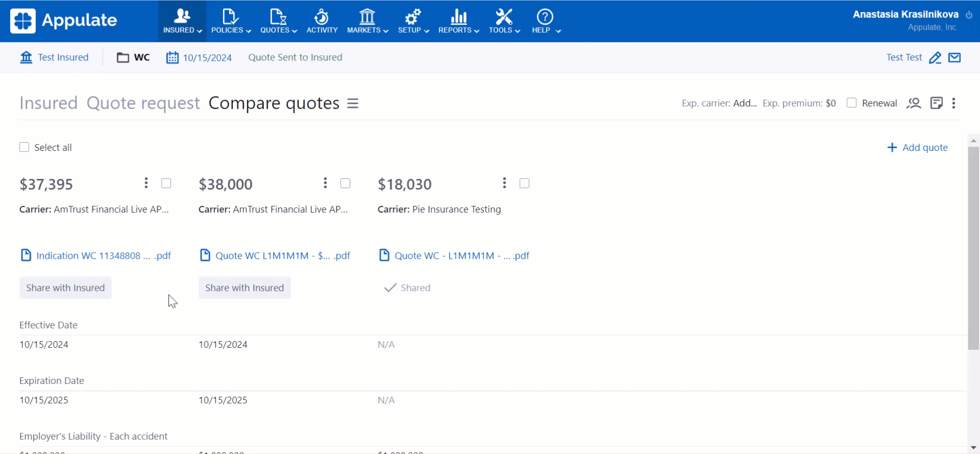Enable the Renewal checkbox
The height and width of the screenshot is (454, 980).
(852, 103)
